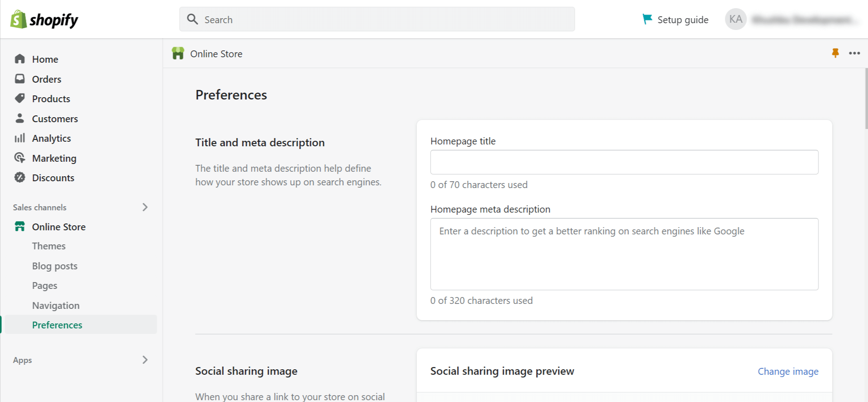Expand the Sales channels chevron
868x402 pixels.
pos(145,207)
